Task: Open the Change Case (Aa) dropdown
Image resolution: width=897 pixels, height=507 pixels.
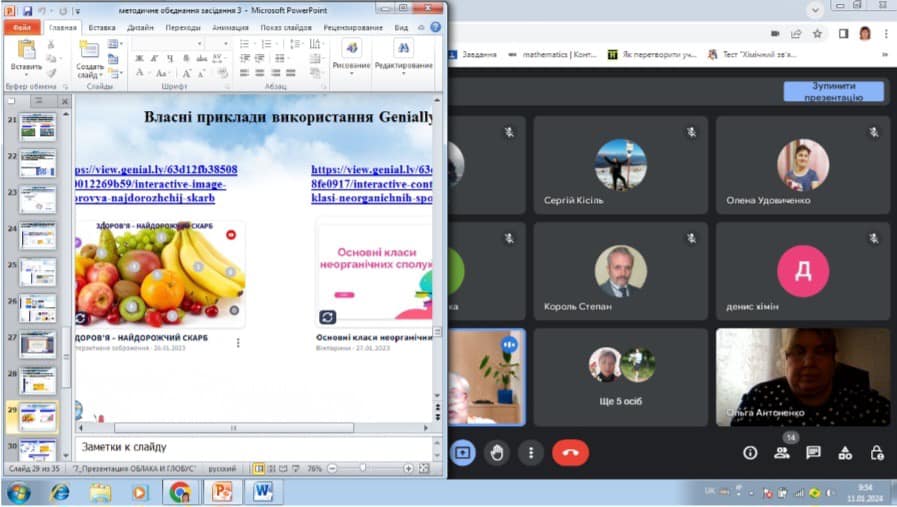Action: tap(162, 73)
